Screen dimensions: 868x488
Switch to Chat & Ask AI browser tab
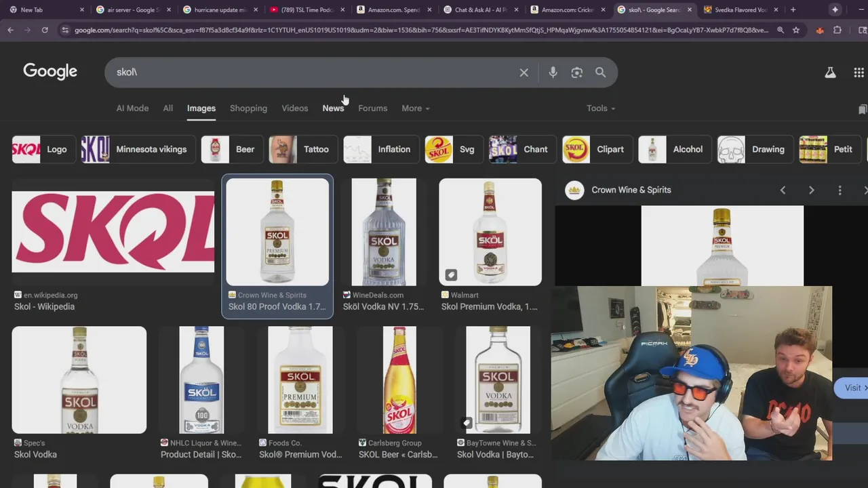480,9
